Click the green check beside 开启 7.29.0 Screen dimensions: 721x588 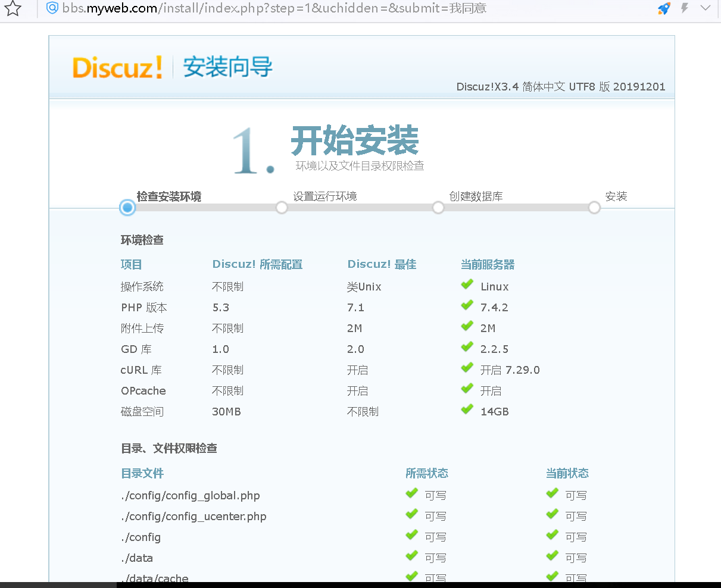click(x=467, y=368)
